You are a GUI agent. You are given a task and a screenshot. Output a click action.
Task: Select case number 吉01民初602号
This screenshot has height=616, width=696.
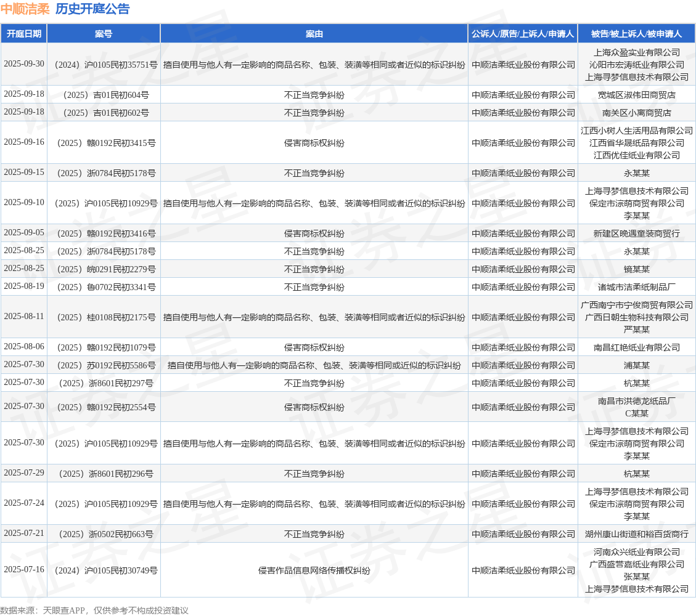(104, 113)
